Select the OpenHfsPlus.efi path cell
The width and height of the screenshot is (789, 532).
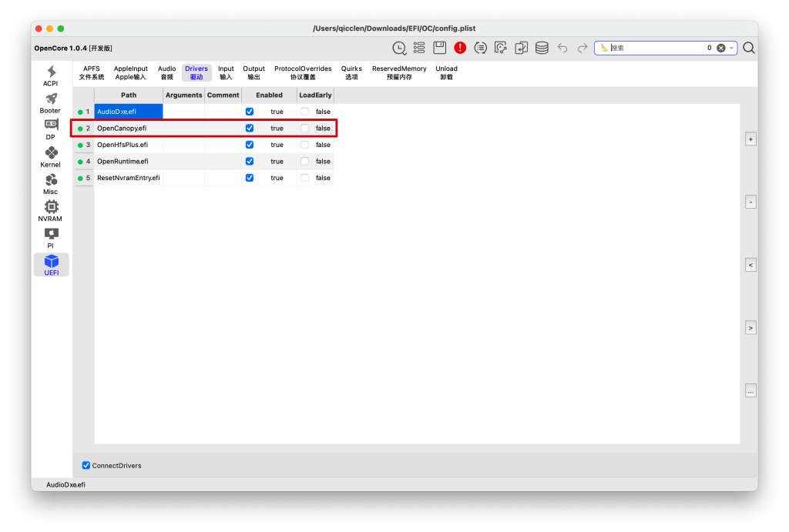click(x=129, y=145)
